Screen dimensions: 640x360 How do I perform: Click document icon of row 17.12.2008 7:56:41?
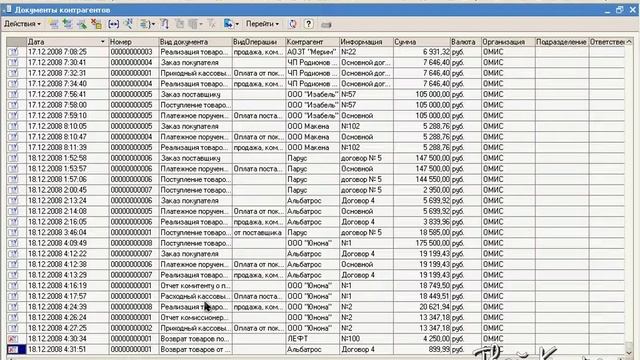tap(13, 94)
